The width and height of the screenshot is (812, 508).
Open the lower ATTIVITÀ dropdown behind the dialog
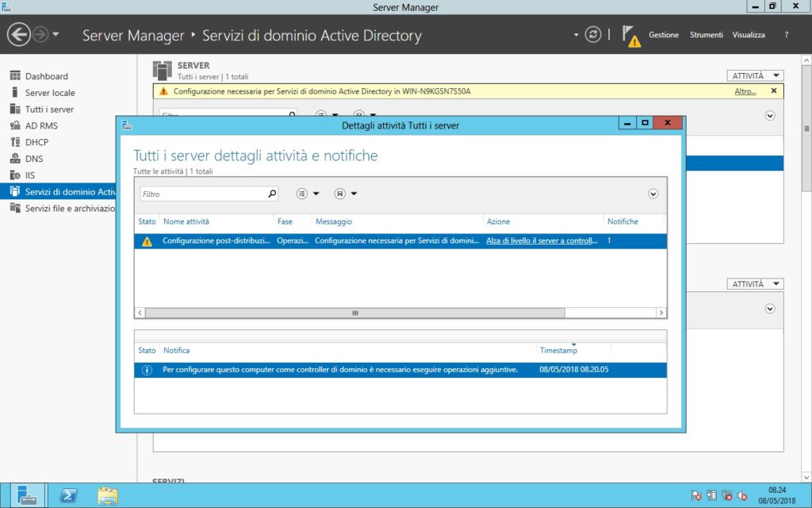(755, 283)
